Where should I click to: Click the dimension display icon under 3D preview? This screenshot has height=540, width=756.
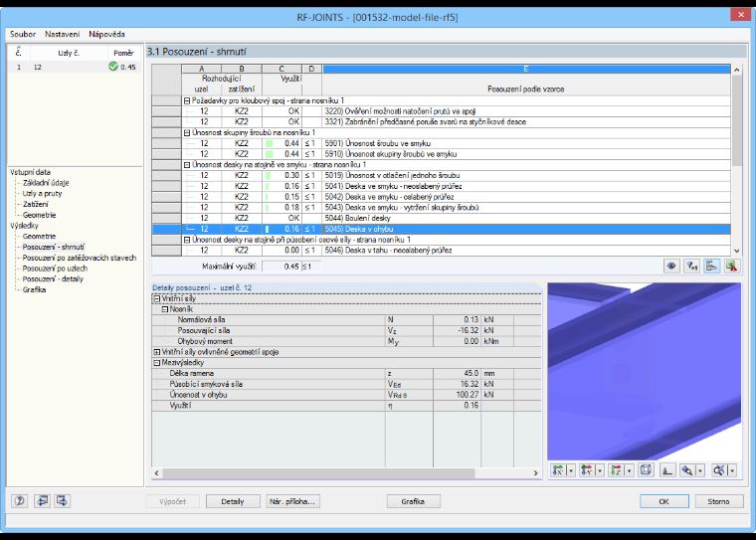click(x=667, y=470)
